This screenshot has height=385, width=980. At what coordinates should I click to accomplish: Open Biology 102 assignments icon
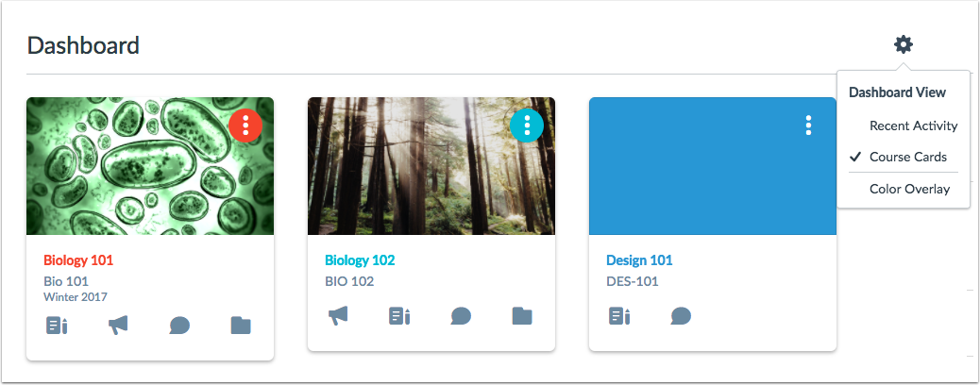click(x=400, y=316)
